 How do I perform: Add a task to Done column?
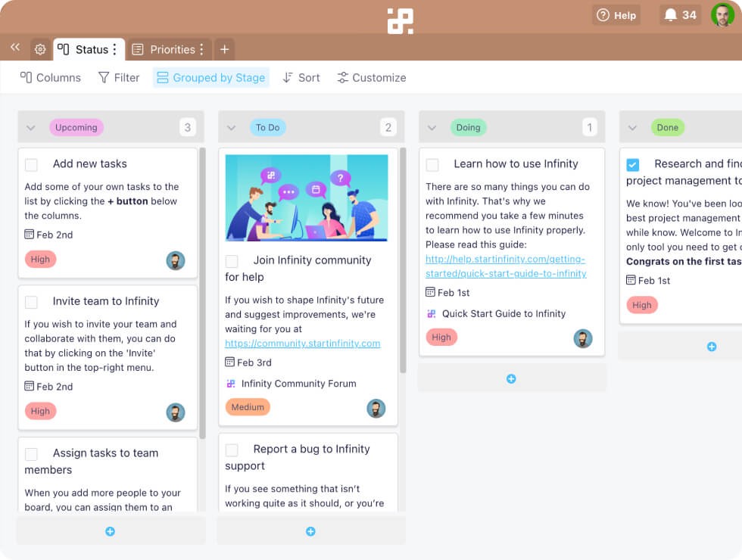coord(711,347)
